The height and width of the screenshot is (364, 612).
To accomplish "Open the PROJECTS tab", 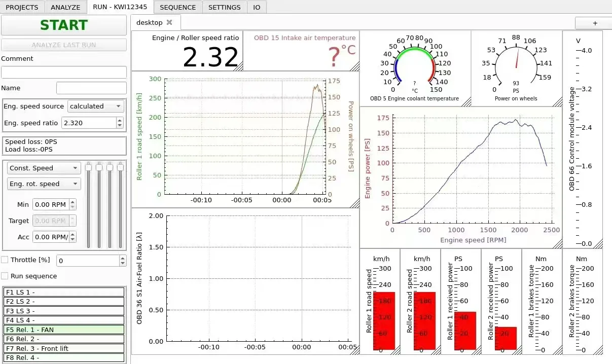I will click(x=22, y=7).
